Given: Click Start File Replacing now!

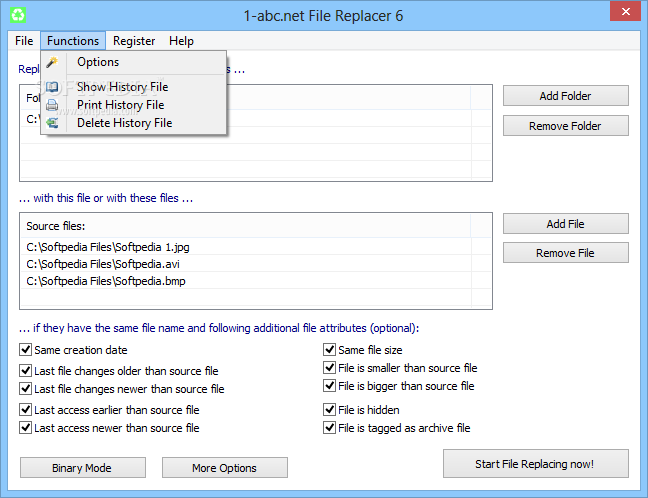Looking at the screenshot, I should (x=536, y=464).
